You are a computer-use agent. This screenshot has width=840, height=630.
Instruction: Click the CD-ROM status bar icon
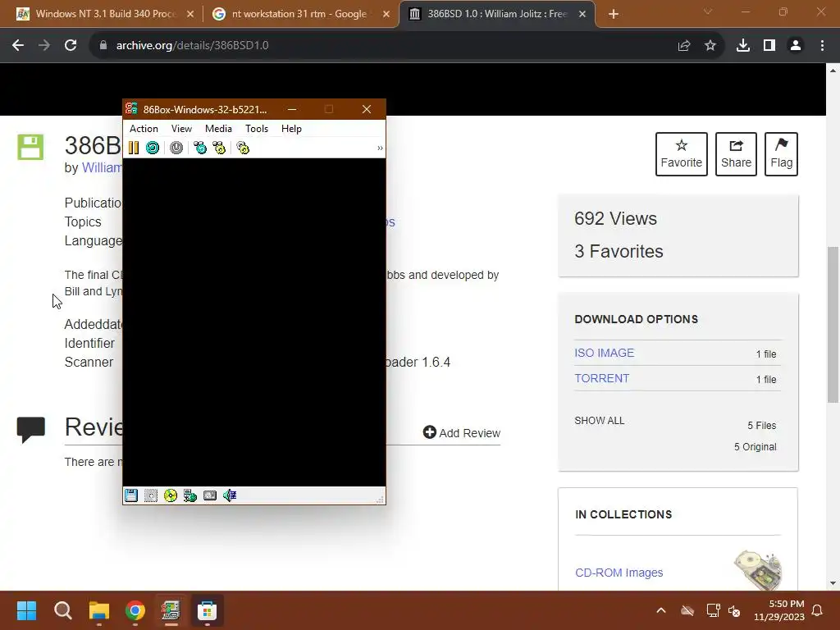(x=171, y=495)
